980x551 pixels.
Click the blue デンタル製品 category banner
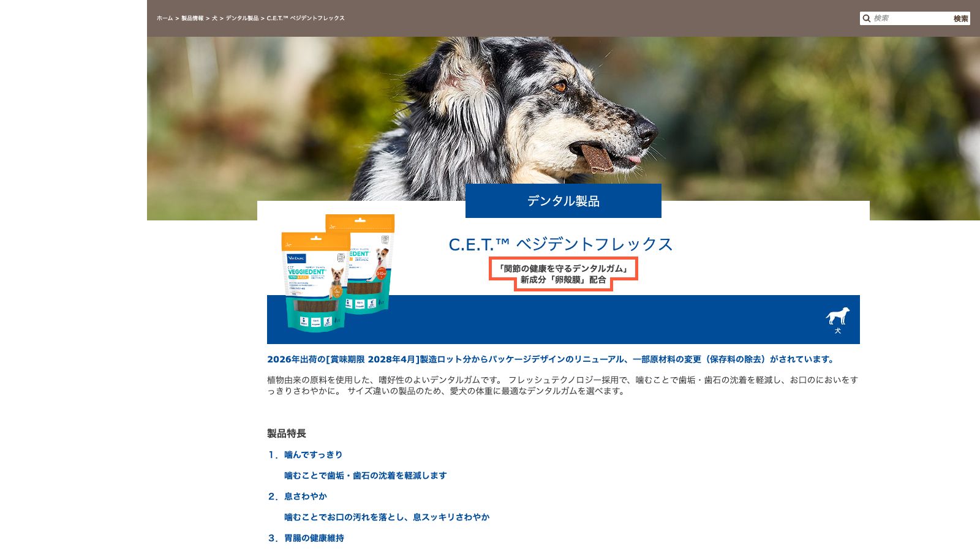[x=563, y=201]
